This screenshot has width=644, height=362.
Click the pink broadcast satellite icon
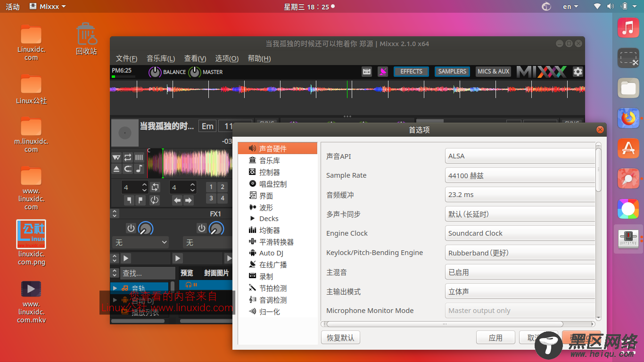tap(383, 72)
